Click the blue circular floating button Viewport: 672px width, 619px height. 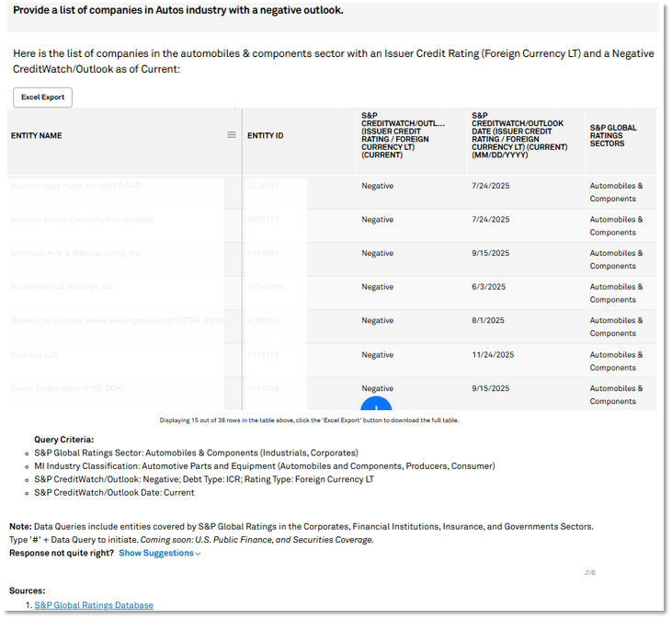(x=376, y=405)
